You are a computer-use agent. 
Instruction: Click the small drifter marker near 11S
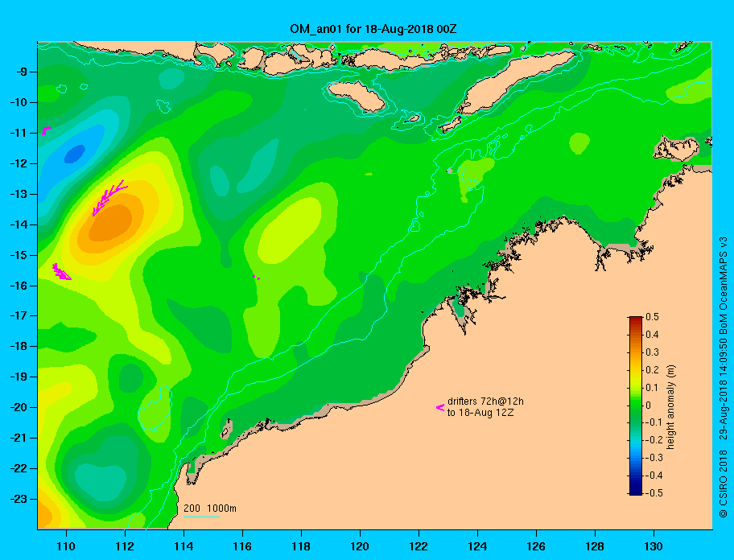46,130
